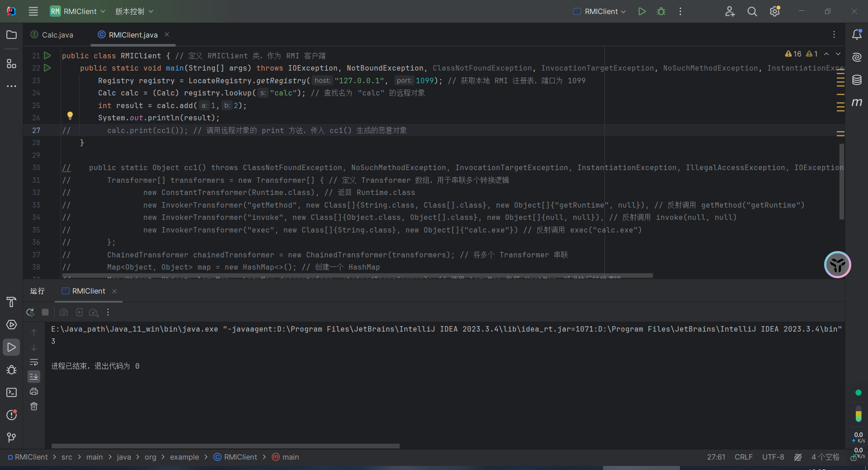This screenshot has height=470, width=868.
Task: Rerun RMIClient in the Run panel
Action: (x=30, y=312)
